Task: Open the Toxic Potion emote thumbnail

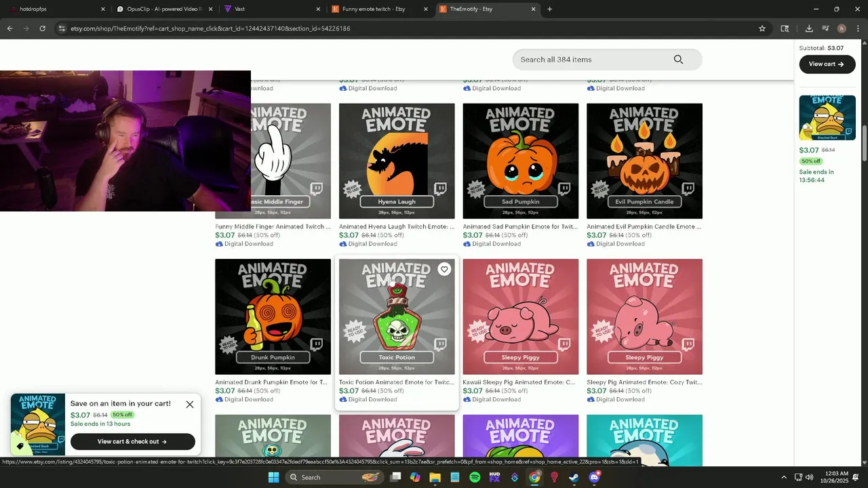Action: click(397, 317)
